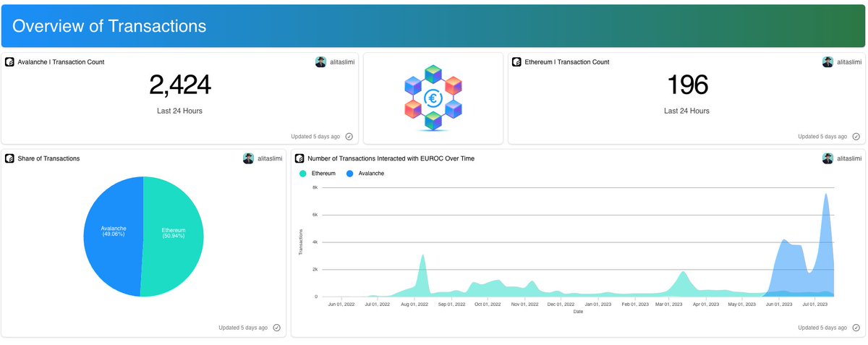The image size is (868, 345).
Task: Open author avatar in Share of Transactions card
Action: point(248,158)
